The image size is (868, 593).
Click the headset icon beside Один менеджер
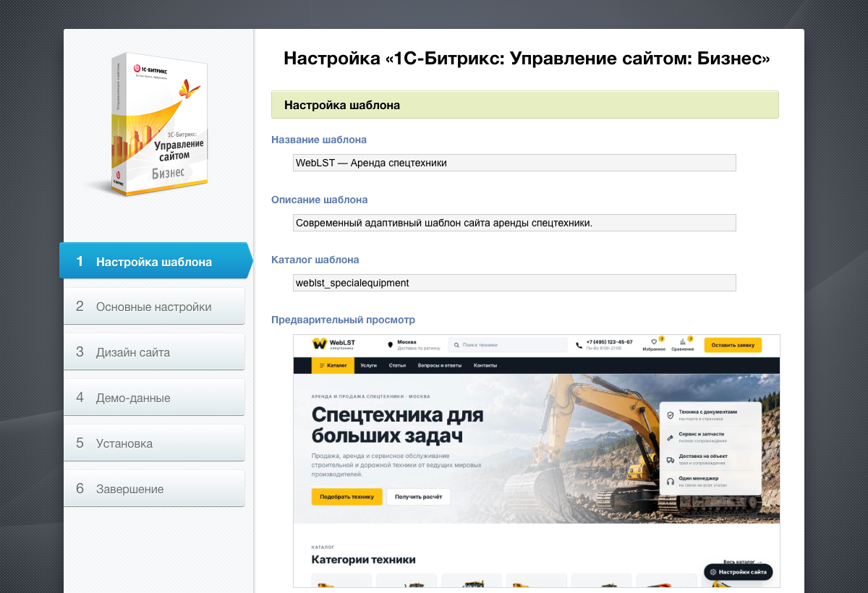pos(671,482)
